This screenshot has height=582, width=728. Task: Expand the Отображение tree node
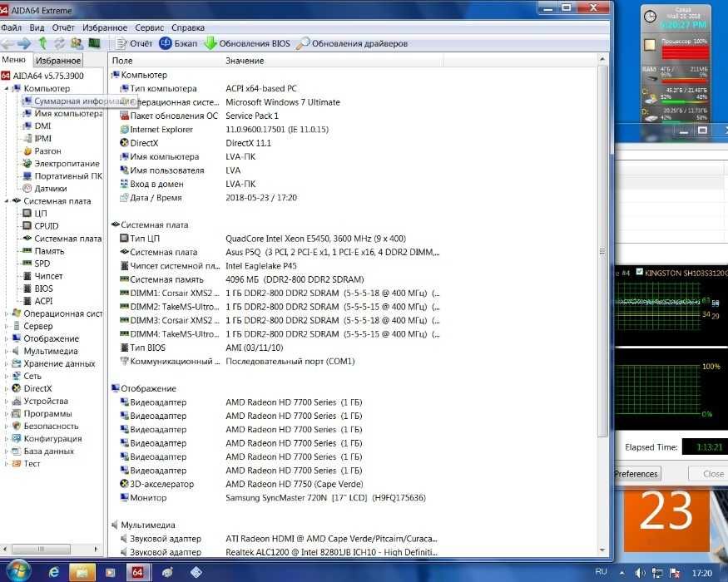7,339
